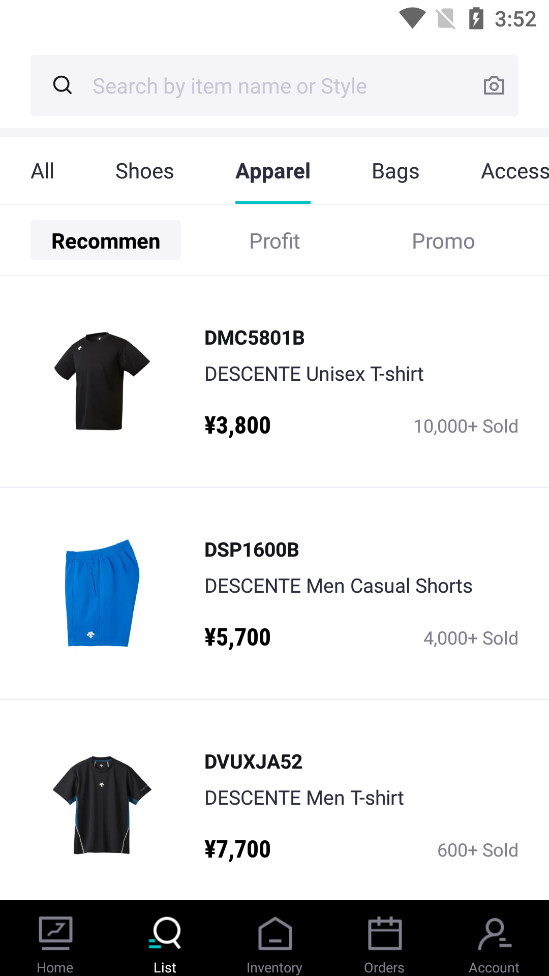The height and width of the screenshot is (976, 549).
Task: Tap the camera image search icon
Action: point(494,85)
